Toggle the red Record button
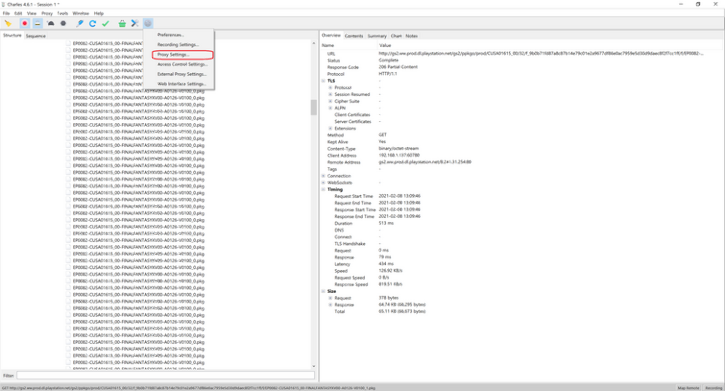Image resolution: width=725 pixels, height=391 pixels. click(x=25, y=24)
